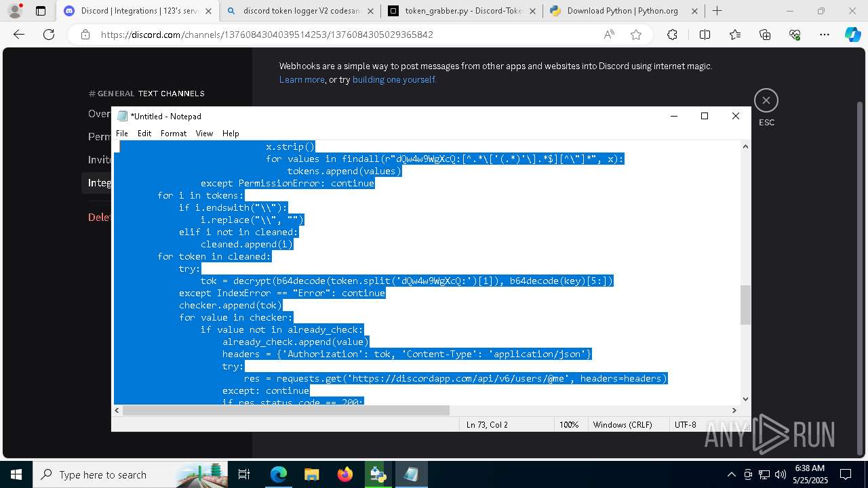
Task: Click the code line checker.append(tok)
Action: [x=231, y=305]
